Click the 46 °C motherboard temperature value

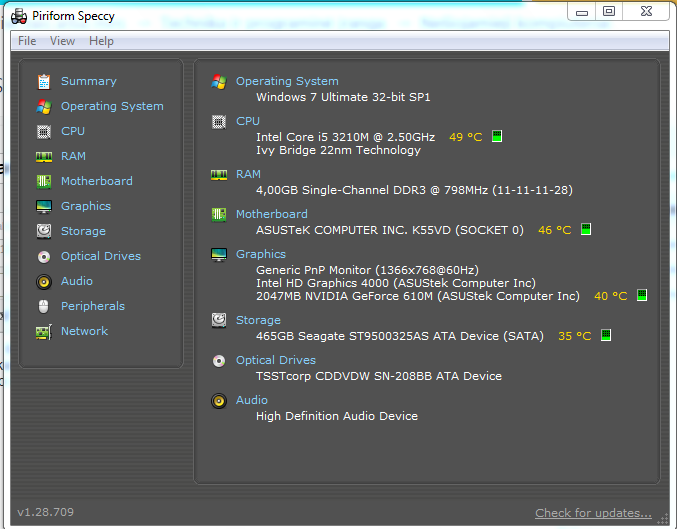(x=554, y=230)
